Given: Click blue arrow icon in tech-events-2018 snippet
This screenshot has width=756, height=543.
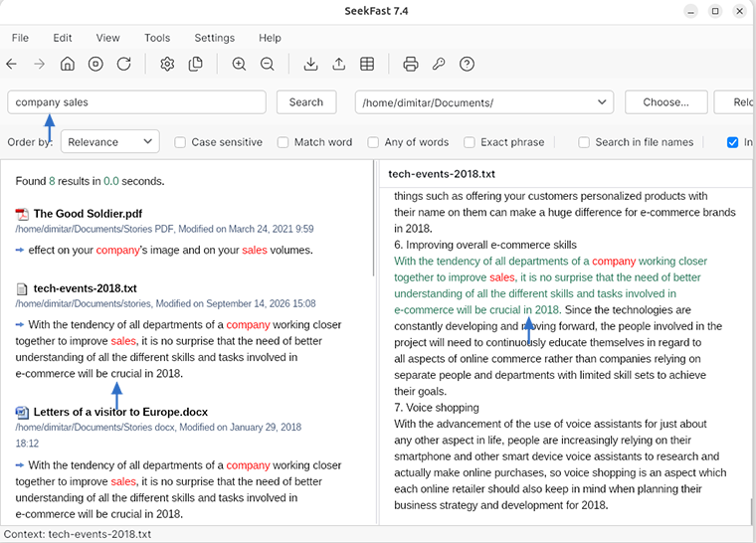Looking at the screenshot, I should tap(20, 324).
